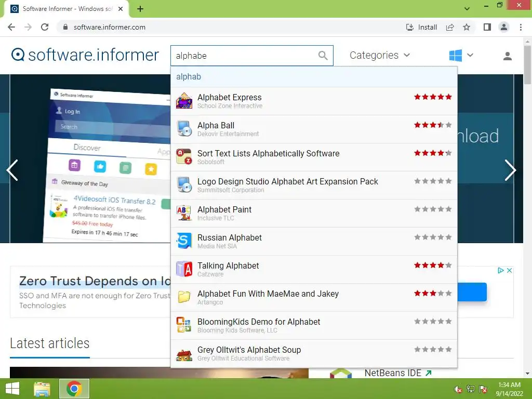Viewport: 532px width, 399px height.
Task: Click 'Grey Olltwit's Alphabet Soup' text
Action: 249,350
